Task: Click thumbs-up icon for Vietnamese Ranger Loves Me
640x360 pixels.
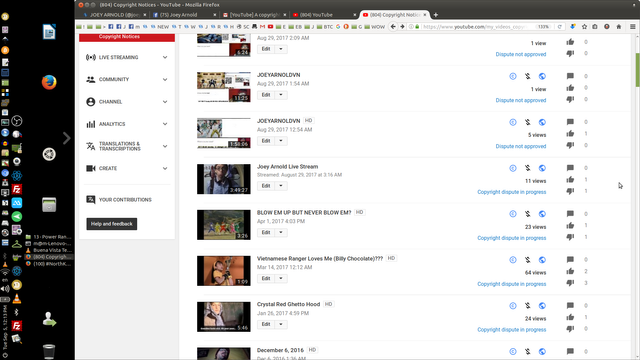Action: tap(570, 271)
